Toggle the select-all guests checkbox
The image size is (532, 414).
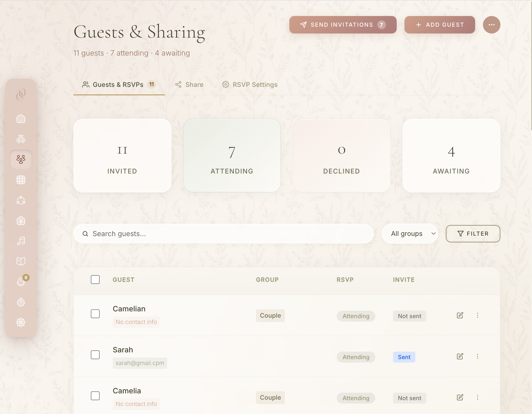coord(95,280)
